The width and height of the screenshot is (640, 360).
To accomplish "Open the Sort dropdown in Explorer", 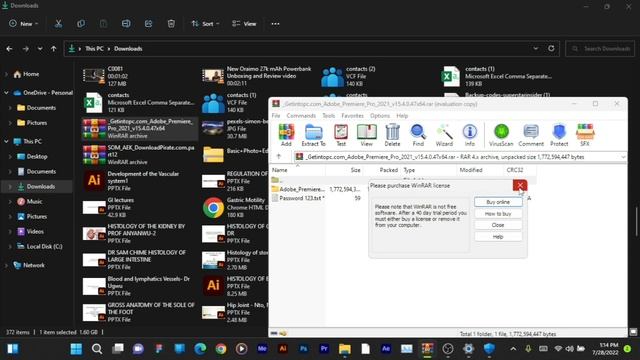I will pyautogui.click(x=205, y=24).
